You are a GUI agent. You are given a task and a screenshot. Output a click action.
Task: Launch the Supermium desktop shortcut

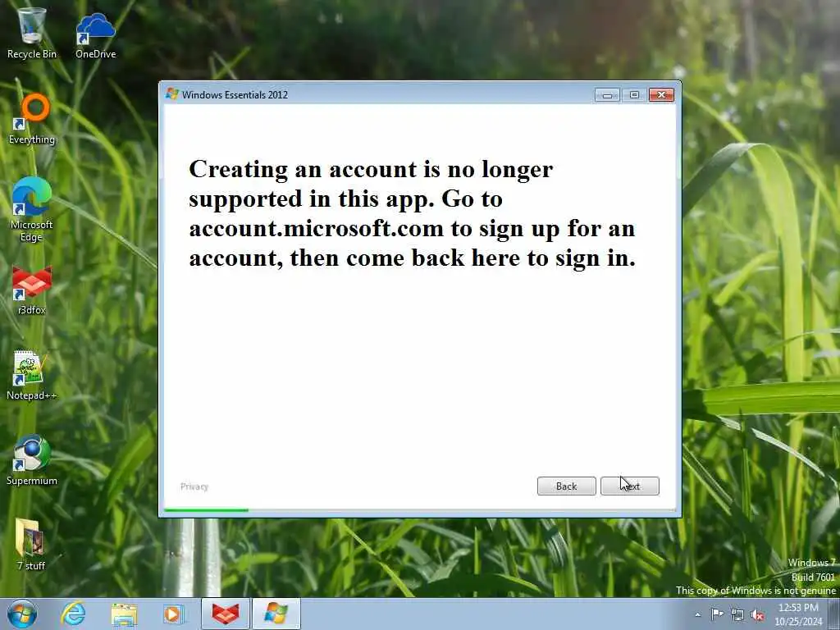(x=32, y=460)
